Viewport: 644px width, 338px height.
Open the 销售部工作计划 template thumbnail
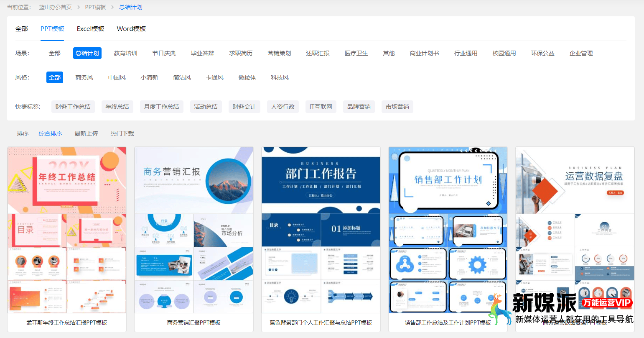(448, 230)
